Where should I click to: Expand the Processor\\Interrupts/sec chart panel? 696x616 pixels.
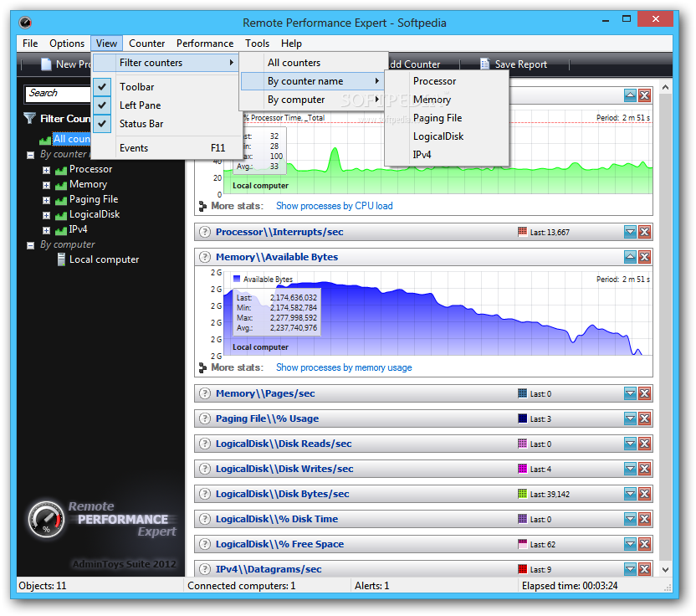pos(630,232)
